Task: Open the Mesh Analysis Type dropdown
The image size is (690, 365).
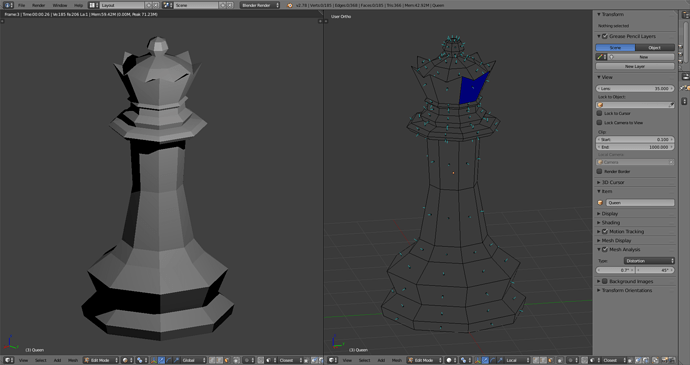Action: [649, 261]
